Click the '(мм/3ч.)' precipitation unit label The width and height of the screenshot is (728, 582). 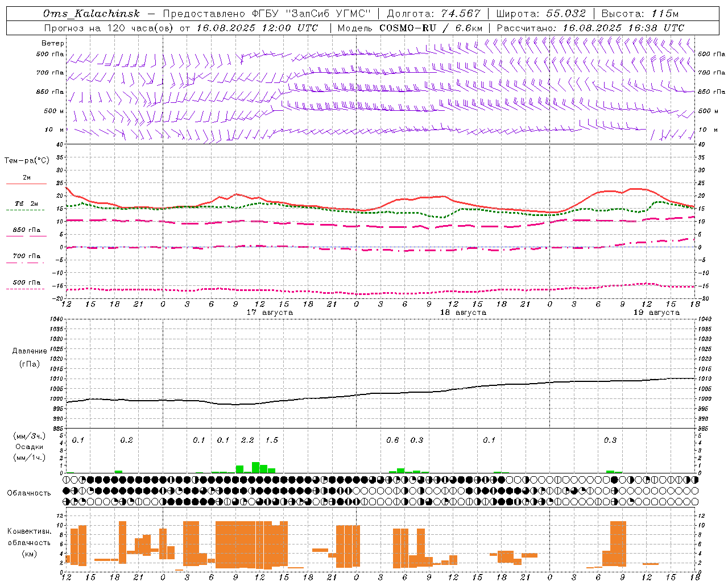[x=30, y=436]
